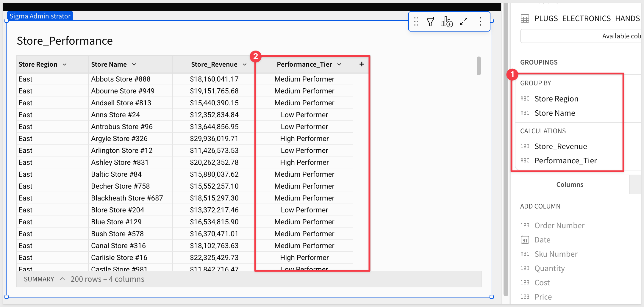Expand the table to full screen
Image resolution: width=644 pixels, height=307 pixels.
464,21
